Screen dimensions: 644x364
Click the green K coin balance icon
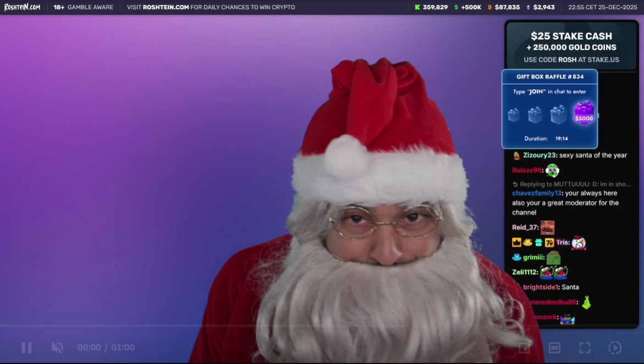point(417,7)
